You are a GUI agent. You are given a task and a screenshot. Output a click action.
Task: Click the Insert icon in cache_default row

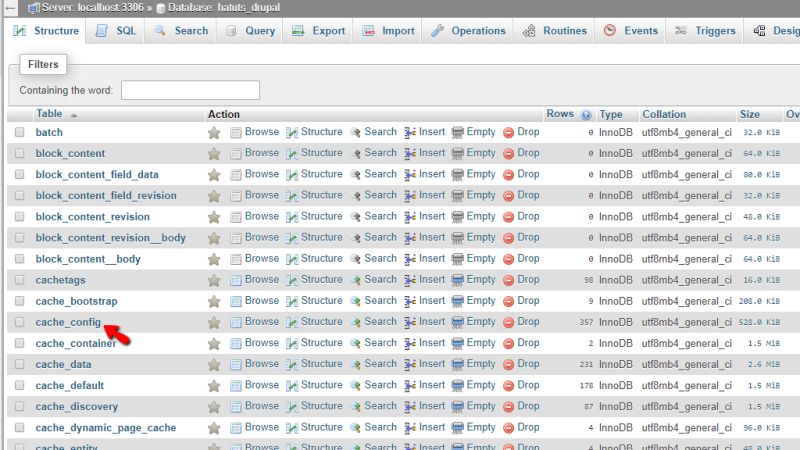410,386
